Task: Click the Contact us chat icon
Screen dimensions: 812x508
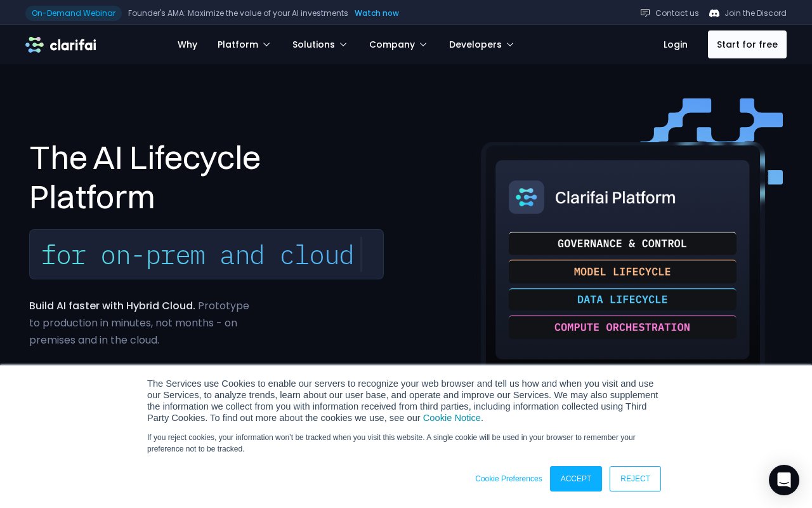Action: 645,13
